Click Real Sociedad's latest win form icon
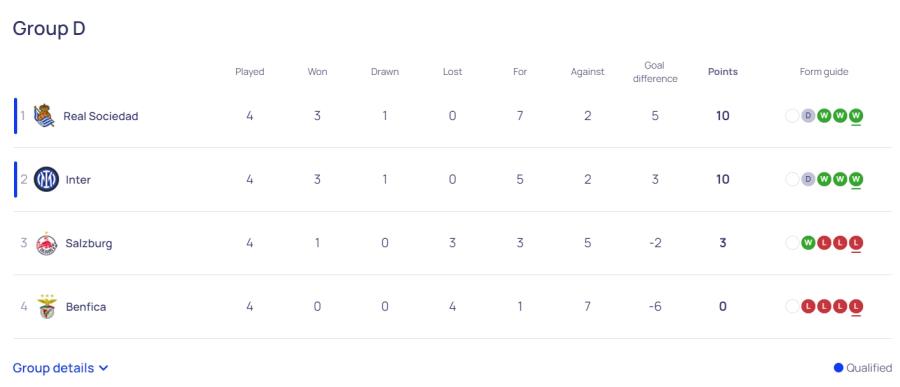 [x=856, y=116]
